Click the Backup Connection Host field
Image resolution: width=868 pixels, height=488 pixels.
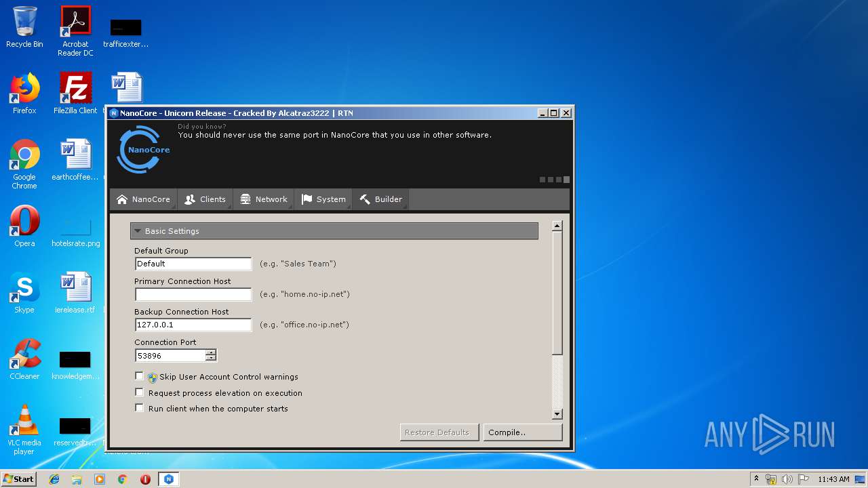[193, 325]
